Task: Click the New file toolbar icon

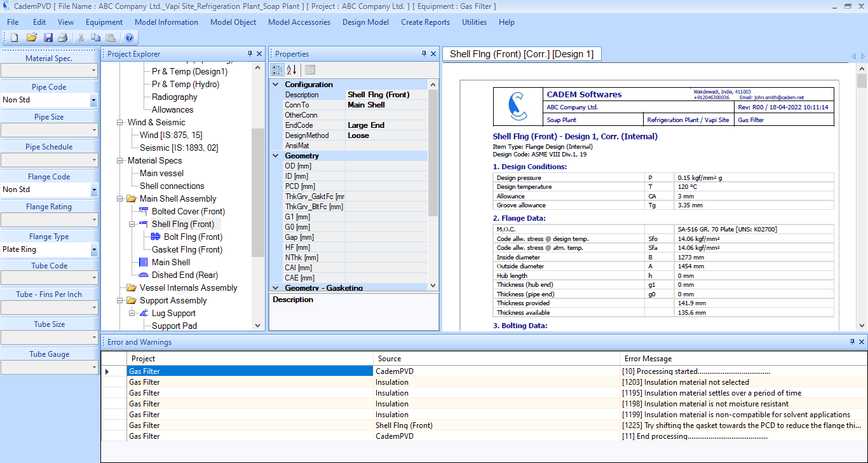Action: point(14,38)
